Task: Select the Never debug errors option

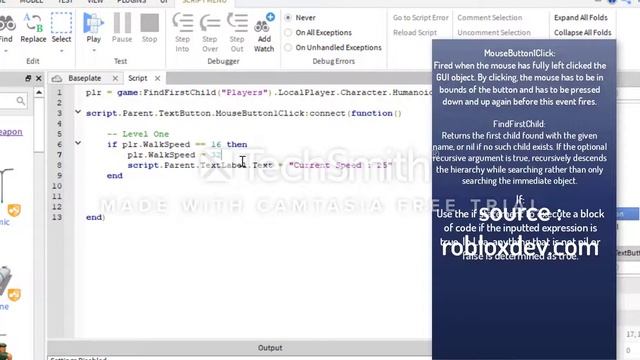Action: (x=300, y=18)
